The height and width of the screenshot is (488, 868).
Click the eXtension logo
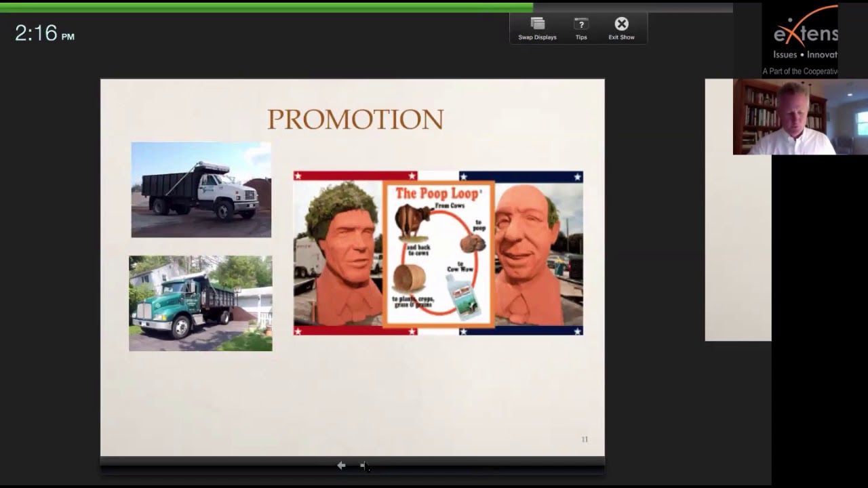pyautogui.click(x=806, y=32)
